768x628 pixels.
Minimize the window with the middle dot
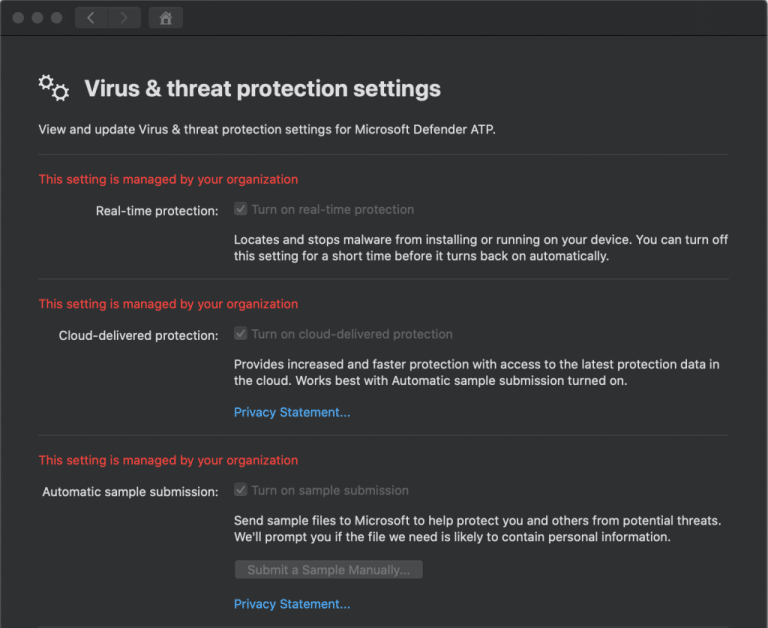[37, 18]
